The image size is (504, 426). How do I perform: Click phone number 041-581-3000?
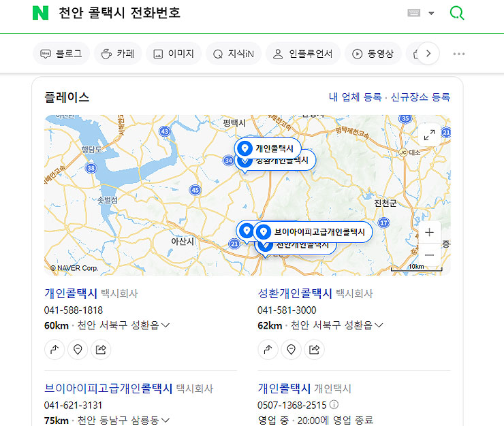click(x=287, y=310)
